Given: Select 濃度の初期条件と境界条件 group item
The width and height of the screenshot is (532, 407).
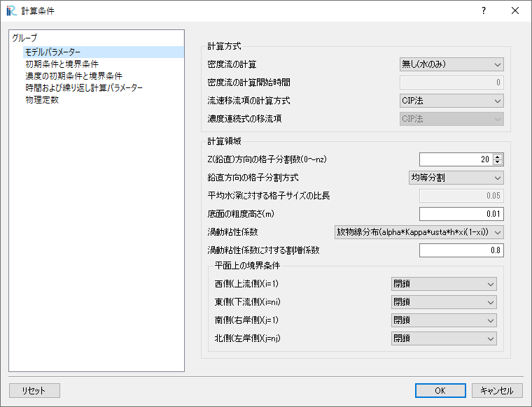Looking at the screenshot, I should (73, 76).
